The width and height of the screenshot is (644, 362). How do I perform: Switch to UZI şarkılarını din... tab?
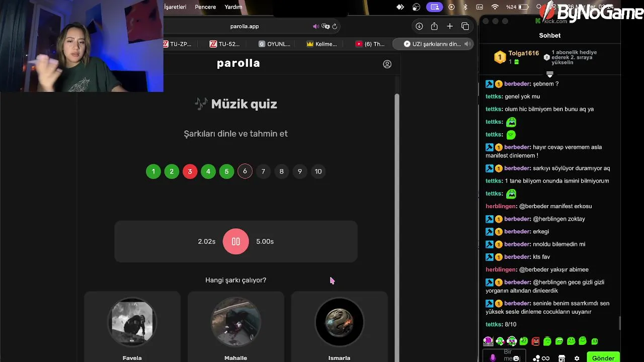(433, 44)
